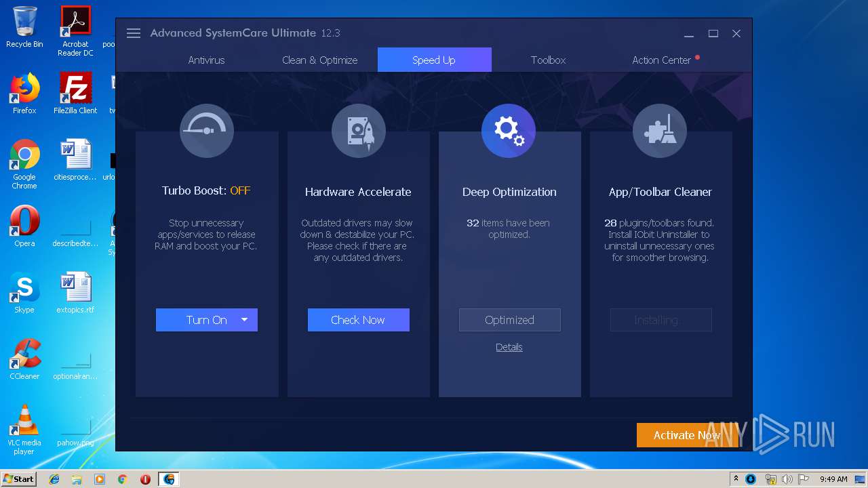This screenshot has width=868, height=488.
Task: Click the Hardware Accelerate rocket icon
Action: 359,131
